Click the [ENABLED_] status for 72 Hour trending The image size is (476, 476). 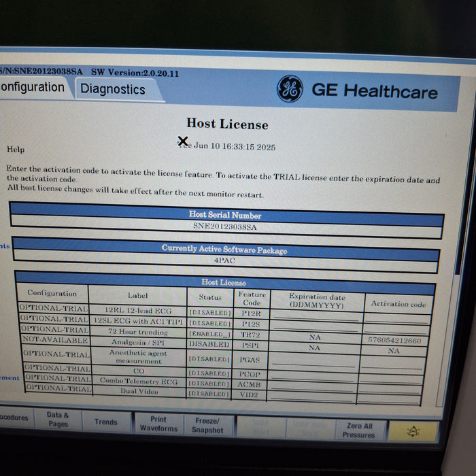click(209, 334)
